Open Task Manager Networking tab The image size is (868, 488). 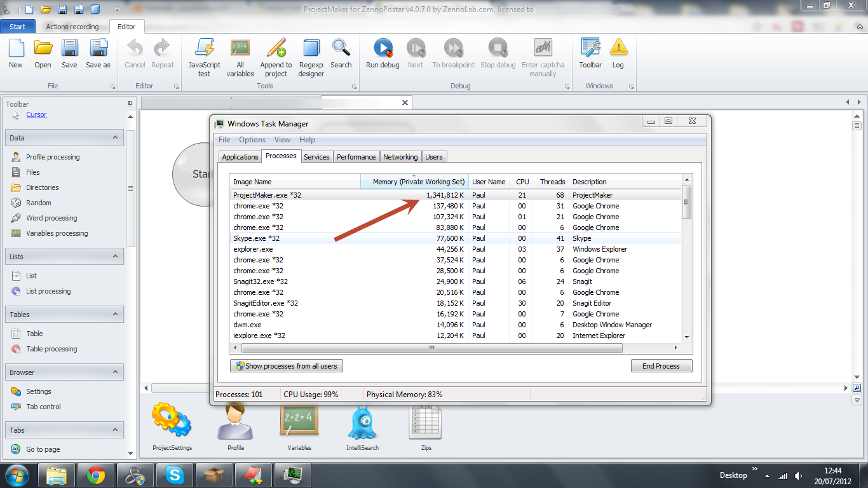tap(400, 157)
